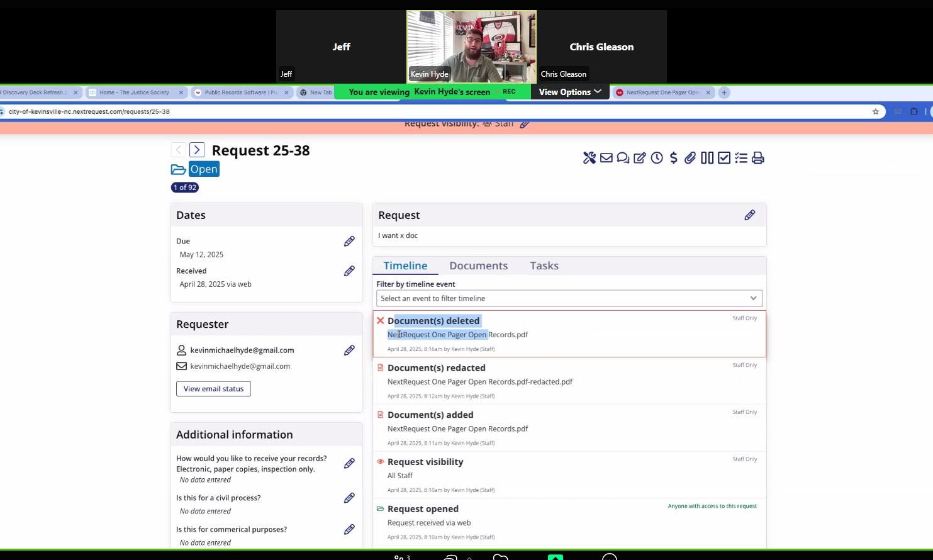Switch to Public Records Software browser tab
This screenshot has width=933, height=560.
241,92
